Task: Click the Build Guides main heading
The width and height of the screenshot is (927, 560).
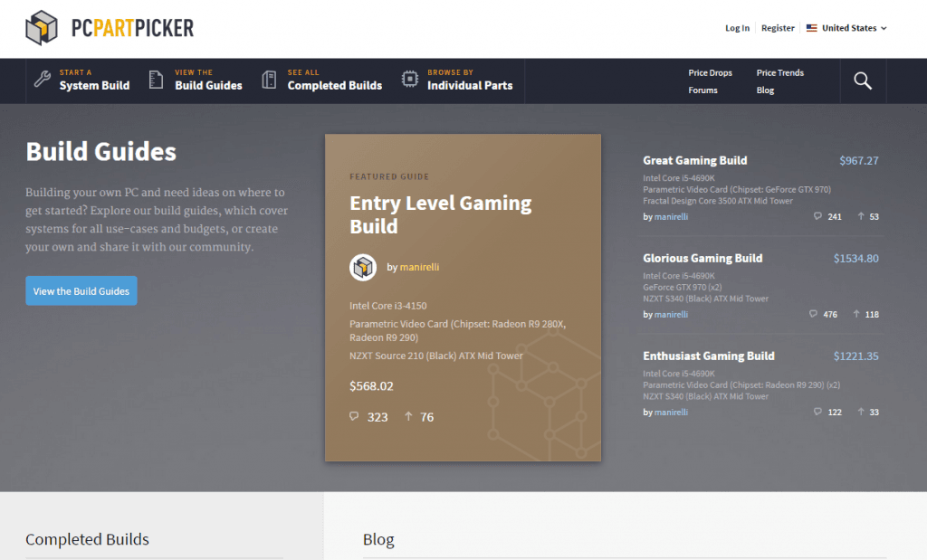Action: click(101, 151)
